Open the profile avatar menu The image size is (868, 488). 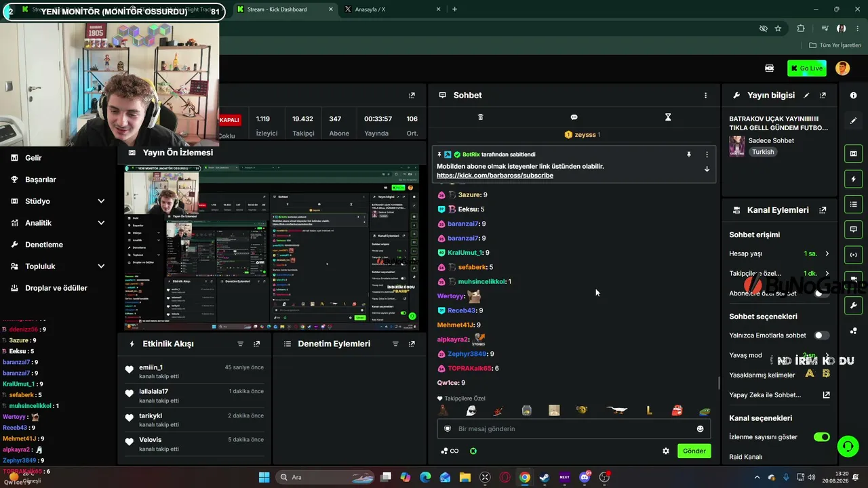point(842,68)
